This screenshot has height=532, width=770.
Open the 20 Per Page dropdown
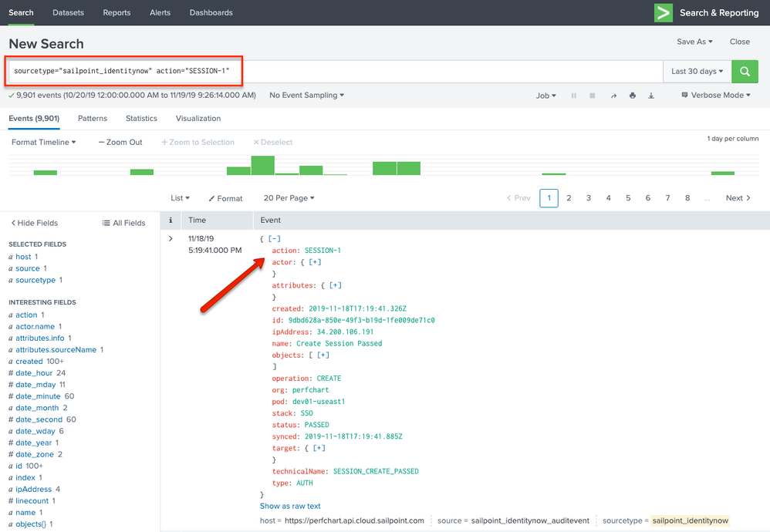click(x=289, y=198)
